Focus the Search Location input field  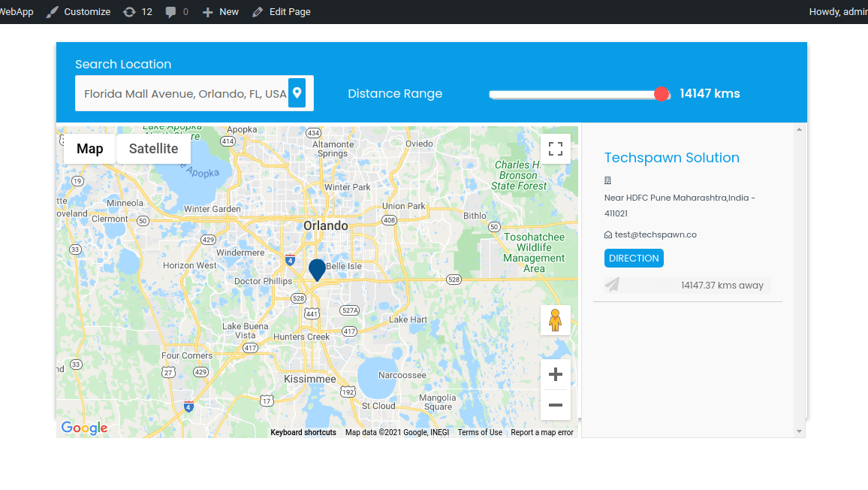pyautogui.click(x=184, y=94)
